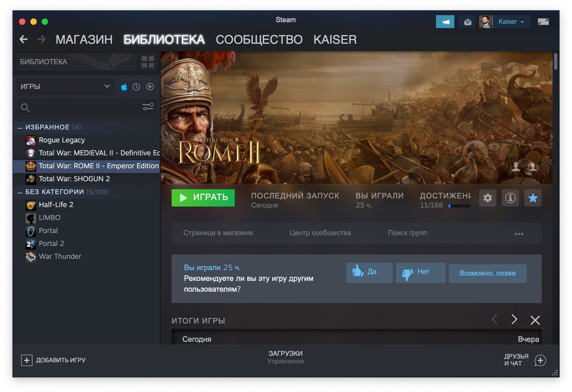Collapse the ИЗБРАННОЕ category
This screenshot has width=572, height=392.
coord(20,128)
